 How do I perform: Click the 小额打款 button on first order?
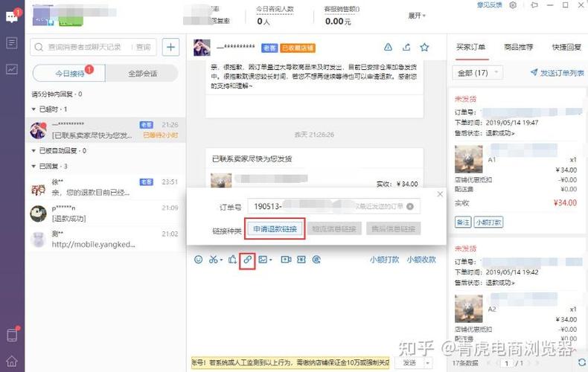point(488,222)
